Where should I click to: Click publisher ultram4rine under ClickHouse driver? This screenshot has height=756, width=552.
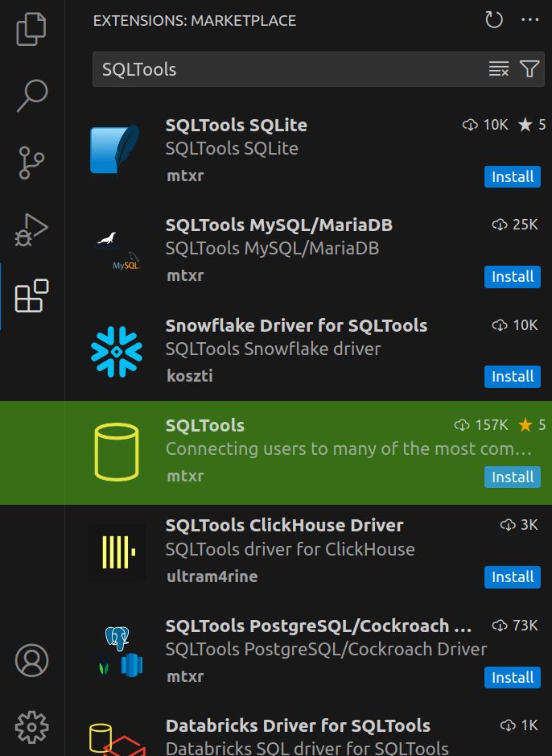pos(212,576)
